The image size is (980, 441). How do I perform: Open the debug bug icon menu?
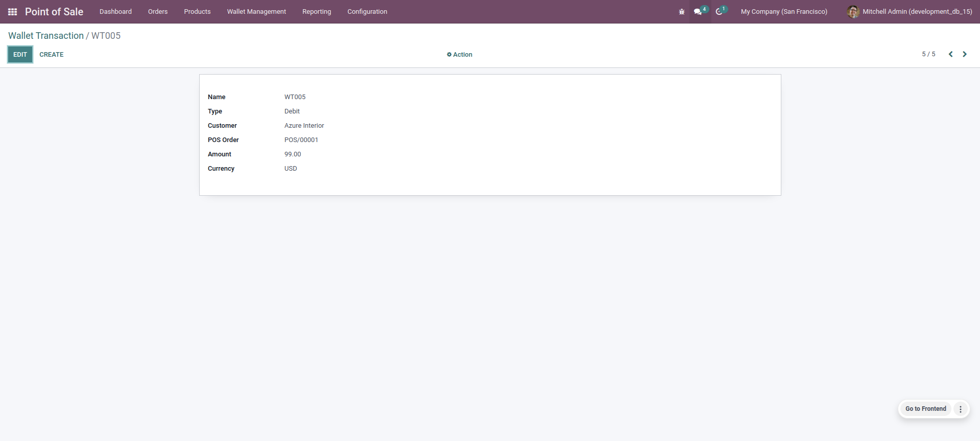[681, 12]
